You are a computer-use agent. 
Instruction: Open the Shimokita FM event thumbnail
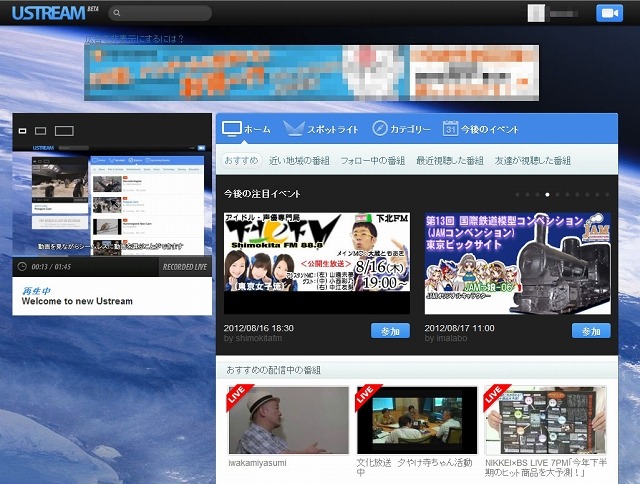click(x=317, y=263)
